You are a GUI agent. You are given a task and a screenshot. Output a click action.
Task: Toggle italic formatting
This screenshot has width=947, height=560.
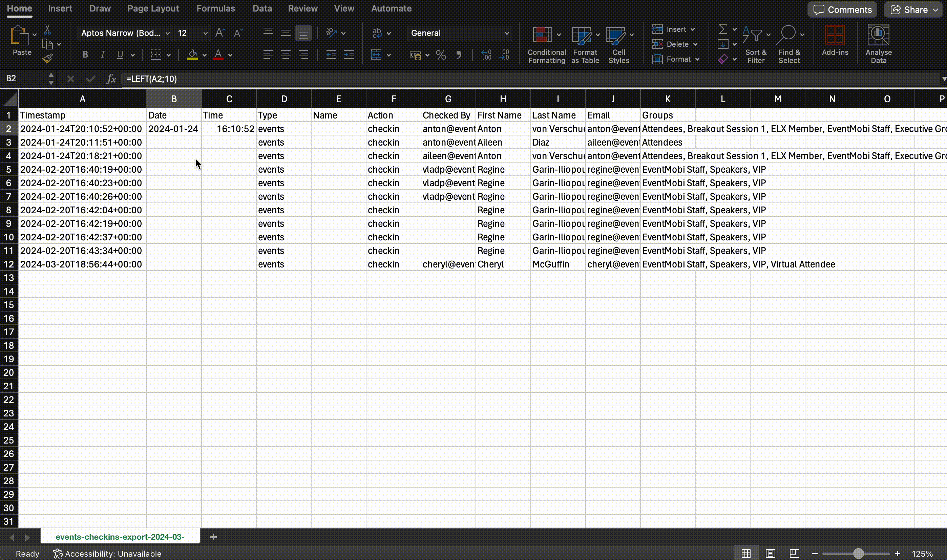click(x=102, y=55)
